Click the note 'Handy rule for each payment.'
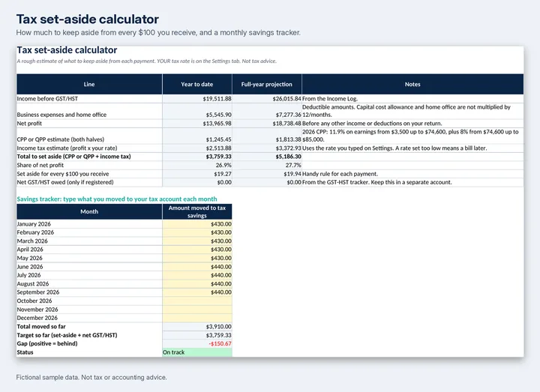Viewport: 540px width, 392px height. (x=340, y=174)
